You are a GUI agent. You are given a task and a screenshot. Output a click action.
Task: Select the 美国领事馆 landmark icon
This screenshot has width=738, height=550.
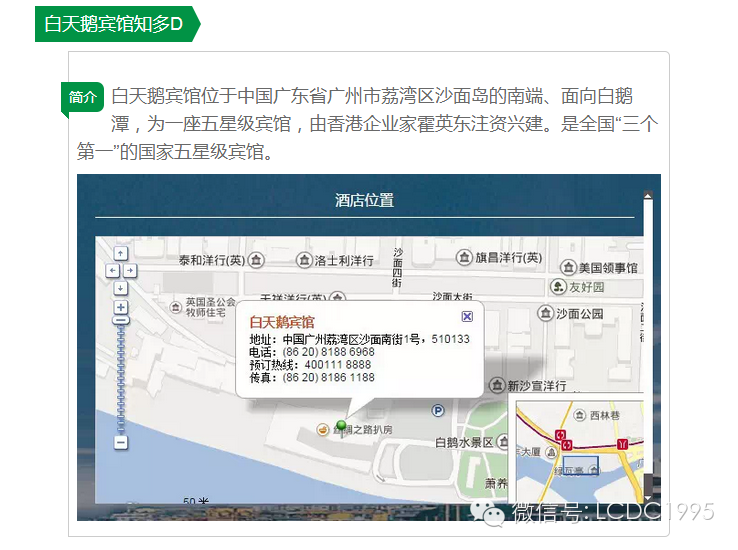point(568,268)
